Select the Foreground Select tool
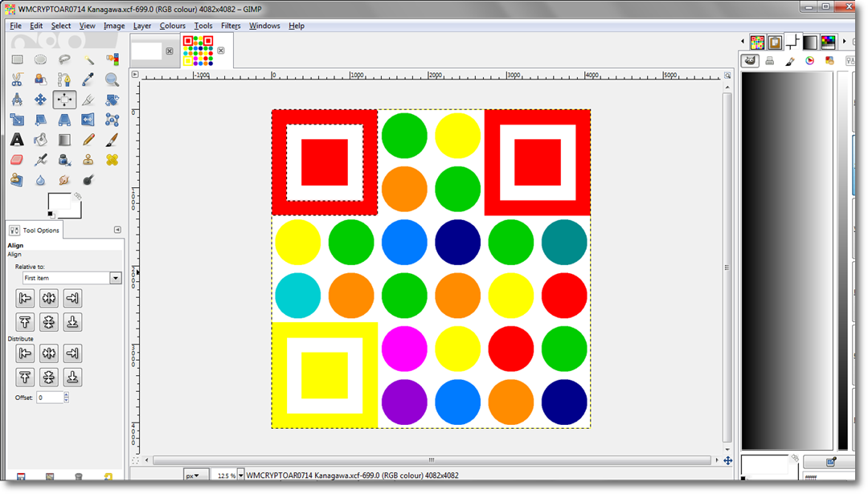The width and height of the screenshot is (868, 494). (x=40, y=80)
